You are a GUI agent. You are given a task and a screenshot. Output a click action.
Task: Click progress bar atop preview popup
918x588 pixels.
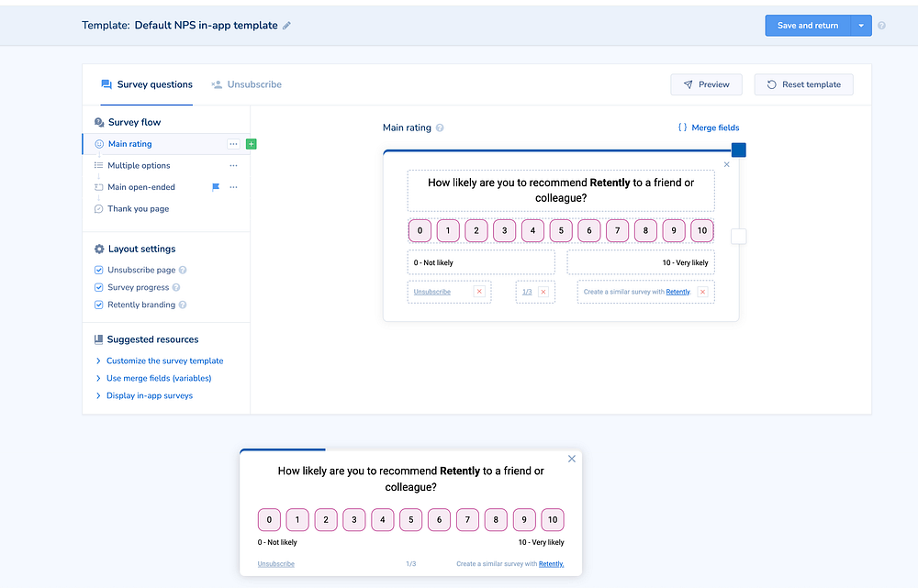(283, 449)
